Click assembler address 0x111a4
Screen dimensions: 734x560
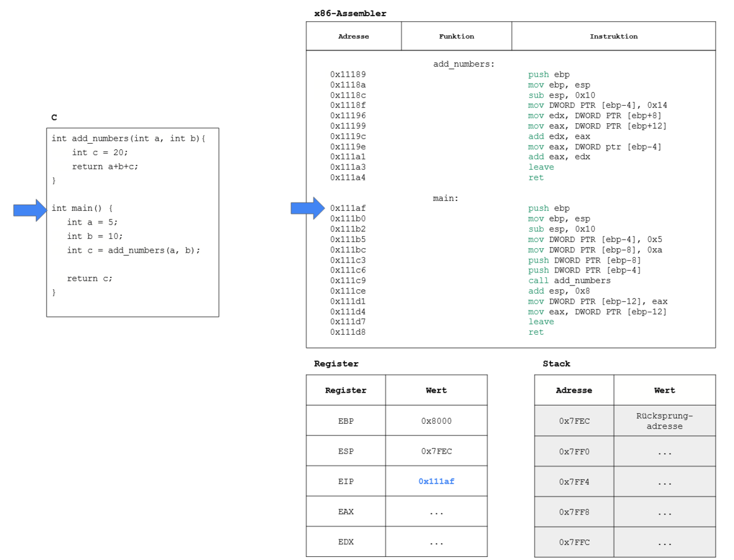point(348,177)
